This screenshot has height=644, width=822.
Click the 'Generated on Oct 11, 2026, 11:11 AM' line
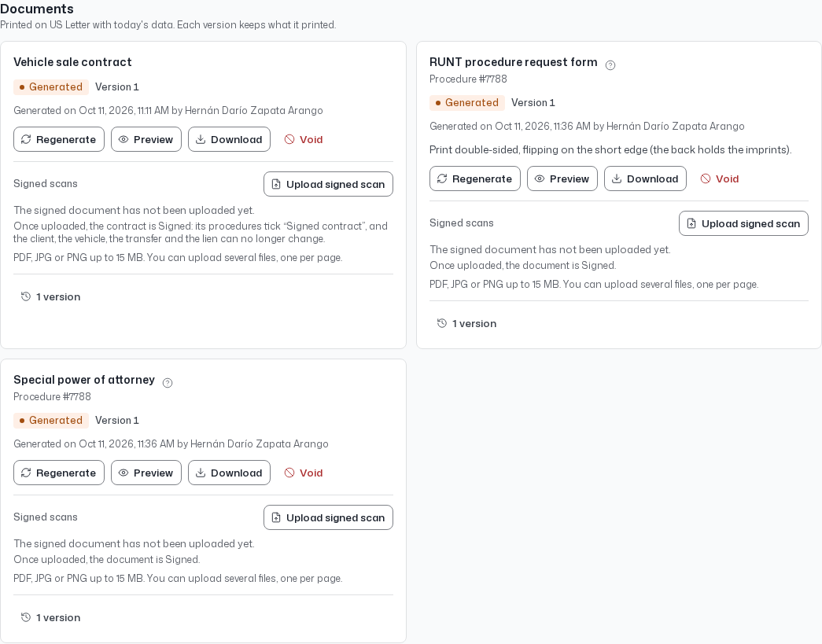point(168,111)
